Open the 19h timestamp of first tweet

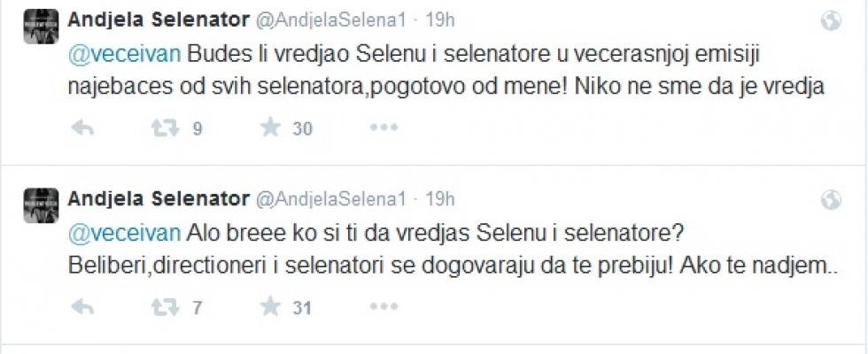point(440,19)
